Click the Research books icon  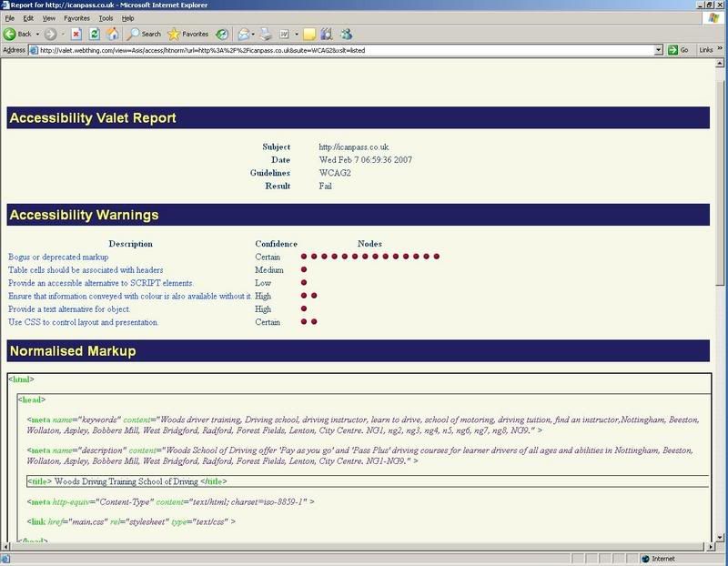327,34
